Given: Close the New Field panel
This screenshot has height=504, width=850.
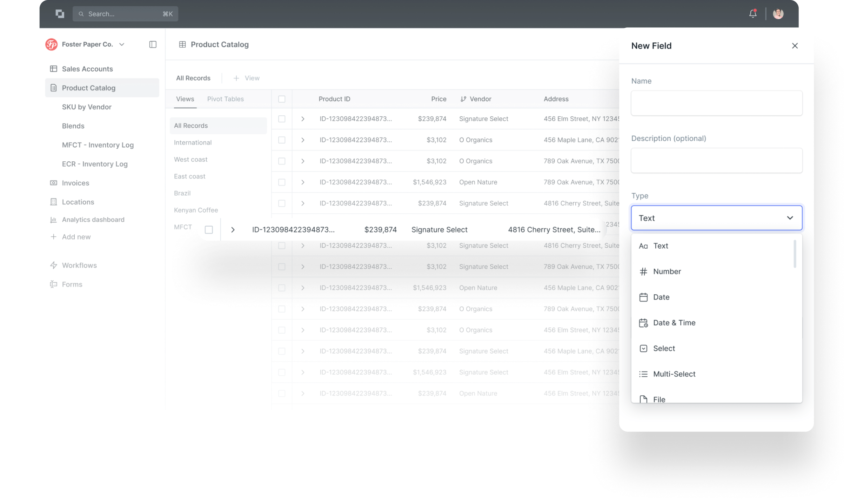Looking at the screenshot, I should pyautogui.click(x=795, y=46).
